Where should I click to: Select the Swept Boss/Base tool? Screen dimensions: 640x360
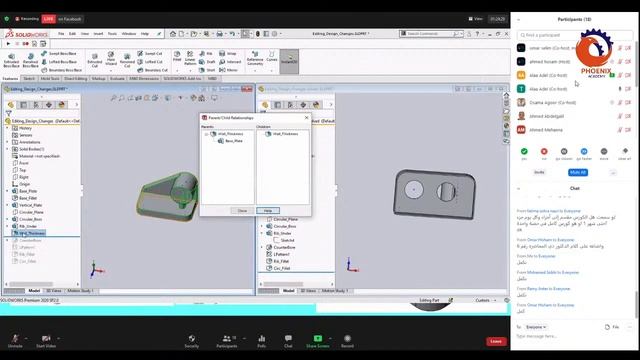[59, 53]
